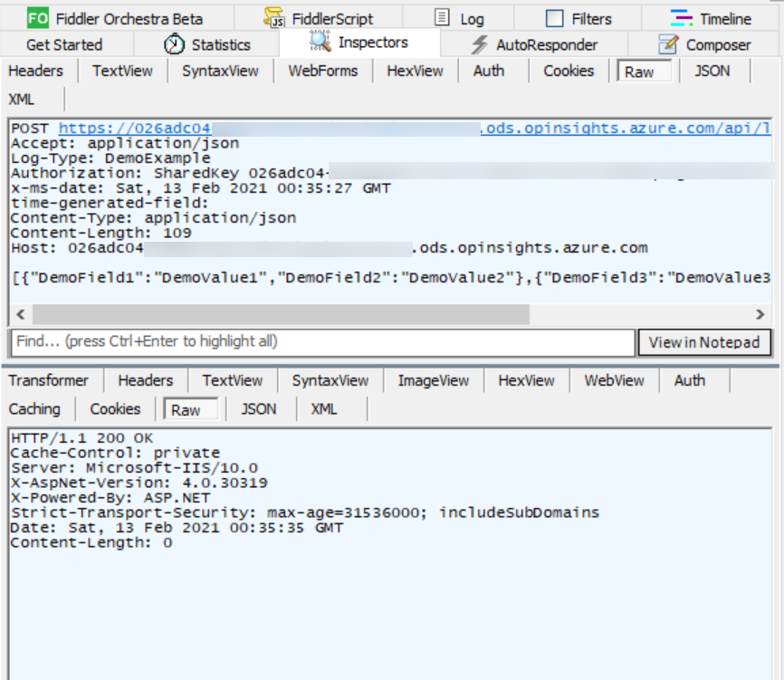Screen dimensions: 784x680
Task: Open the Log notepad icon
Action: tap(441, 17)
